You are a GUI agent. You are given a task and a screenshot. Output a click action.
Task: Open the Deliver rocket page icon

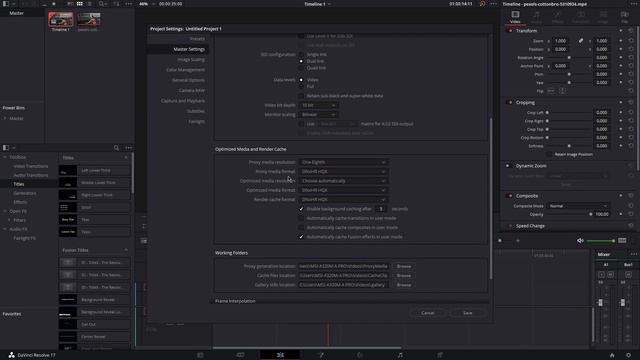440,355
